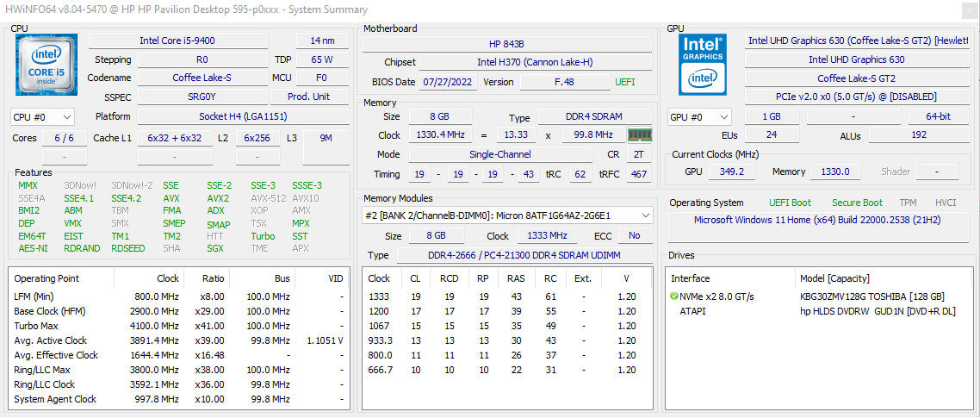Click the green memory module icon
The image size is (980, 418).
[x=639, y=134]
